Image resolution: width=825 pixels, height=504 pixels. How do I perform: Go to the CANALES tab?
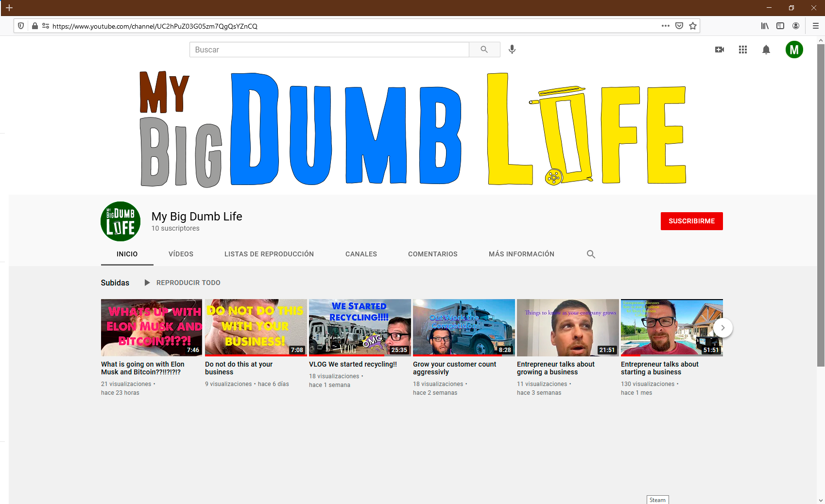pos(361,254)
